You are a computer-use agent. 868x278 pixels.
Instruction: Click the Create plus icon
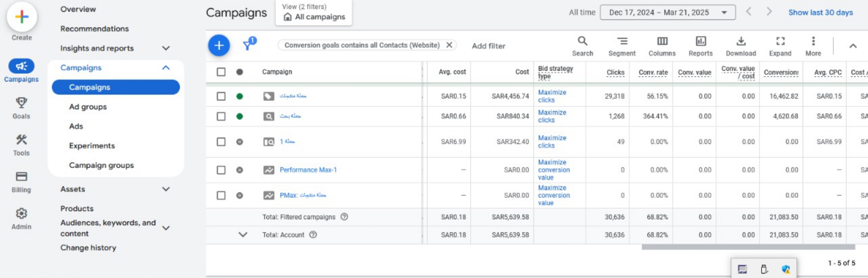(x=21, y=17)
